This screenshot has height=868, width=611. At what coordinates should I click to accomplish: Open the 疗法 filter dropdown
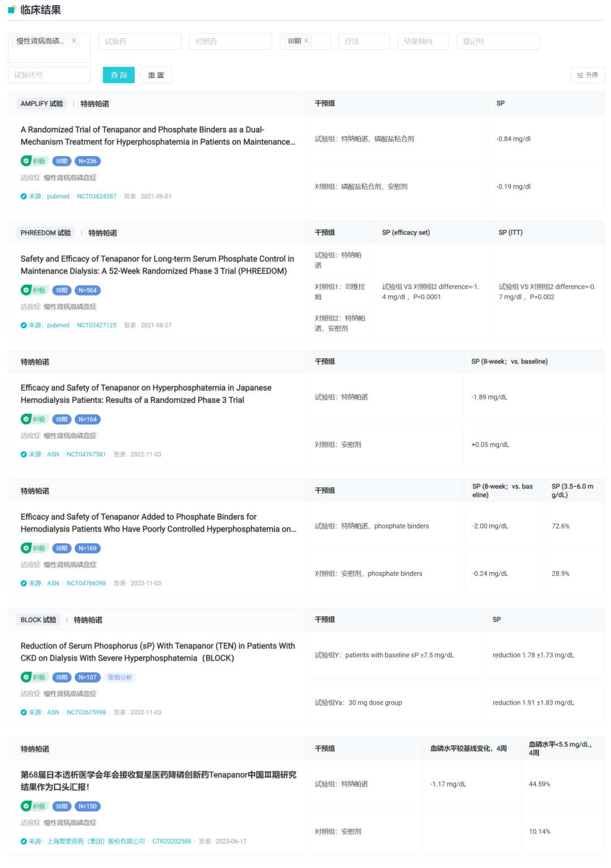click(x=364, y=41)
